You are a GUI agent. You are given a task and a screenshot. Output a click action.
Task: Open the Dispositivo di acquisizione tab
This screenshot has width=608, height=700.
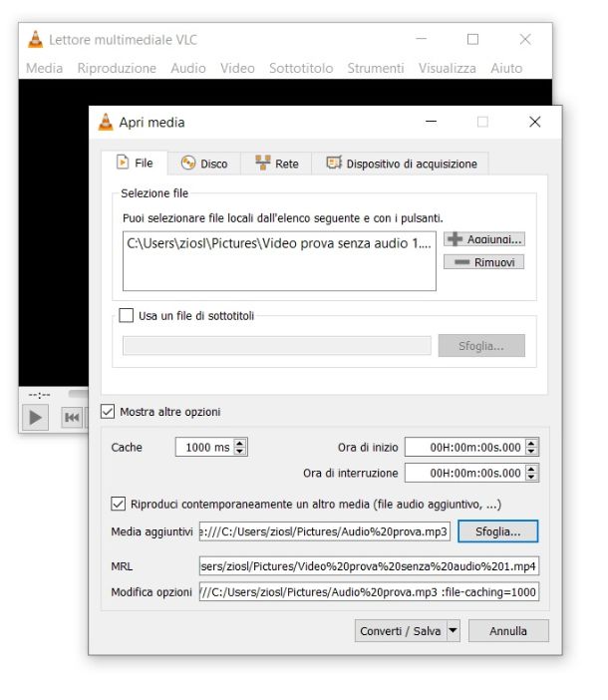click(401, 164)
